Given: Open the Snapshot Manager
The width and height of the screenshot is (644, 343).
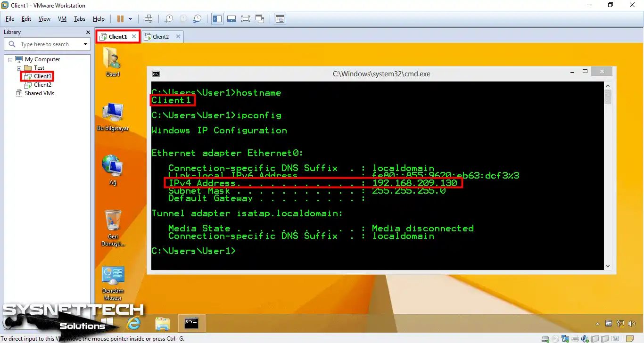Looking at the screenshot, I should (197, 19).
